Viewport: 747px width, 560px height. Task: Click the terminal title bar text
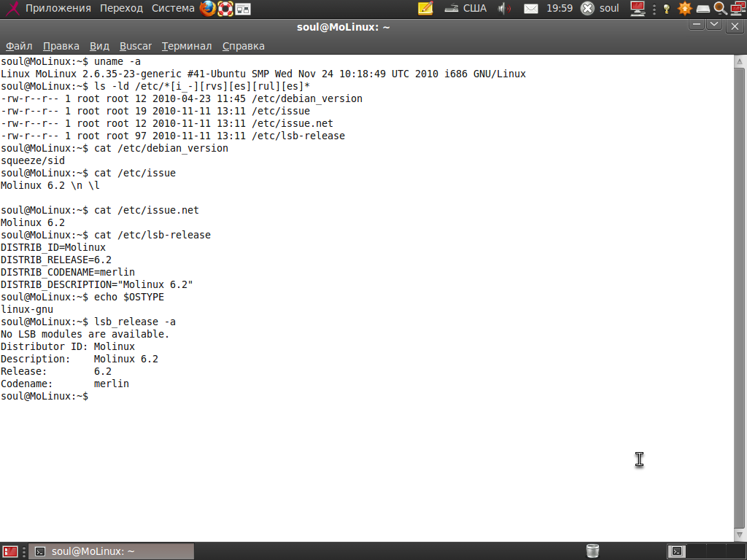[343, 27]
